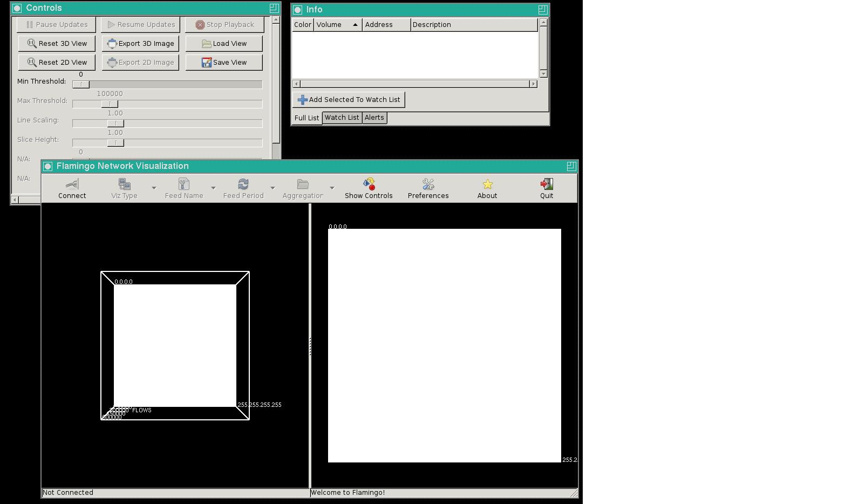The width and height of the screenshot is (845, 504).
Task: Switch to the Full List tab
Action: coord(306,118)
